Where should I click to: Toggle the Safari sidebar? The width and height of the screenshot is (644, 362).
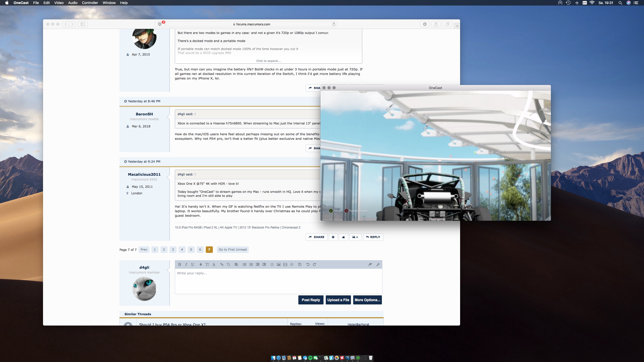[83, 24]
